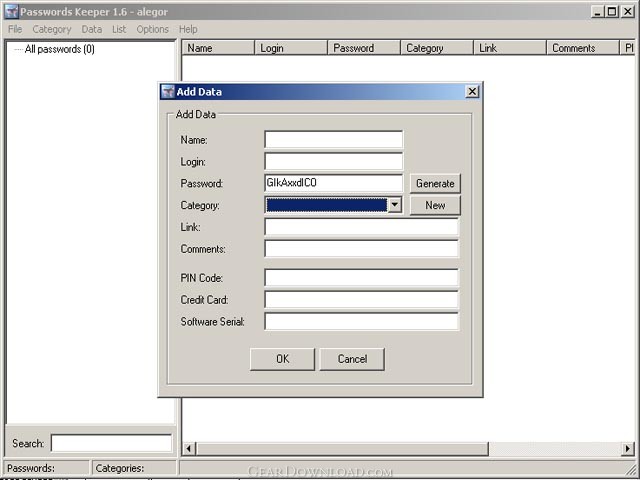Click the Passwords Keeper title bar icon

[x=12, y=11]
